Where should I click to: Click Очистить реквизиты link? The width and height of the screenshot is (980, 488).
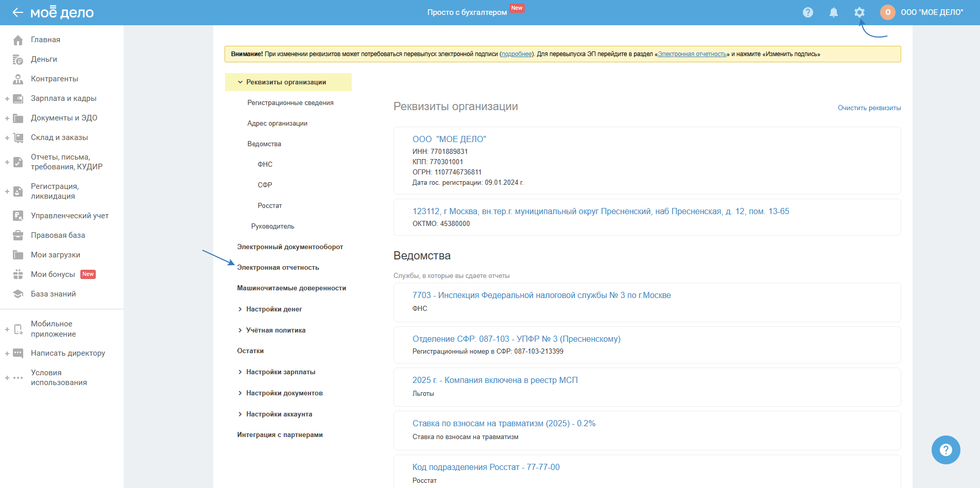pos(869,108)
